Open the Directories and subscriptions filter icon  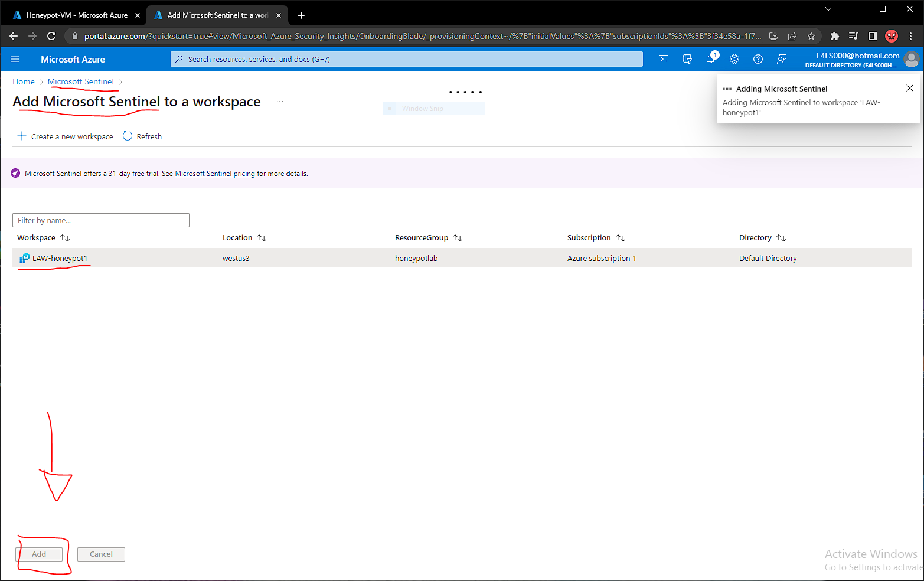(x=687, y=59)
